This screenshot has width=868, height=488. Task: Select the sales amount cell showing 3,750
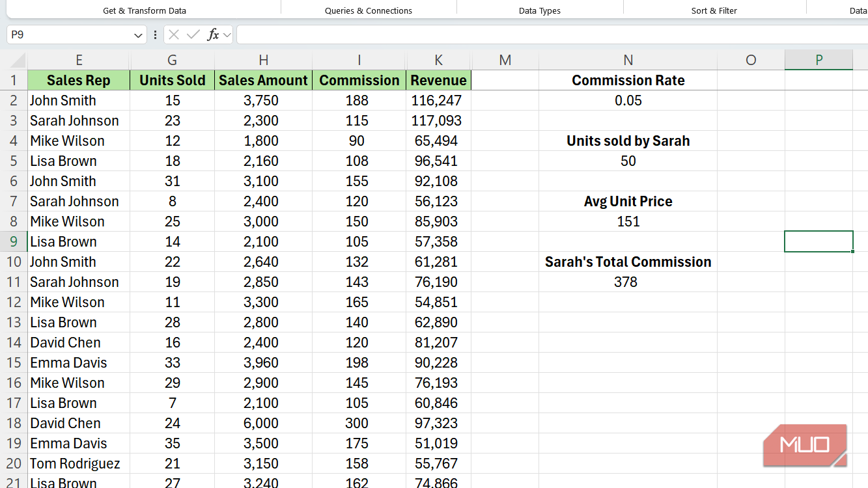click(263, 101)
